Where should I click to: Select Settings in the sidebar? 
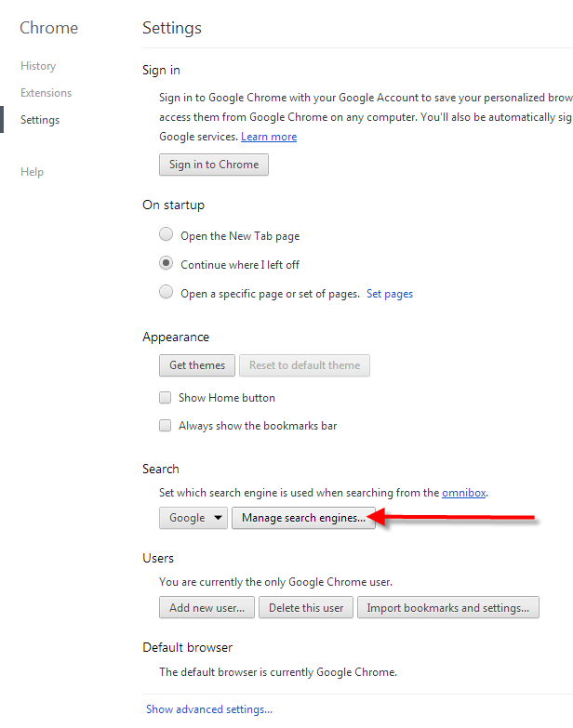40,120
